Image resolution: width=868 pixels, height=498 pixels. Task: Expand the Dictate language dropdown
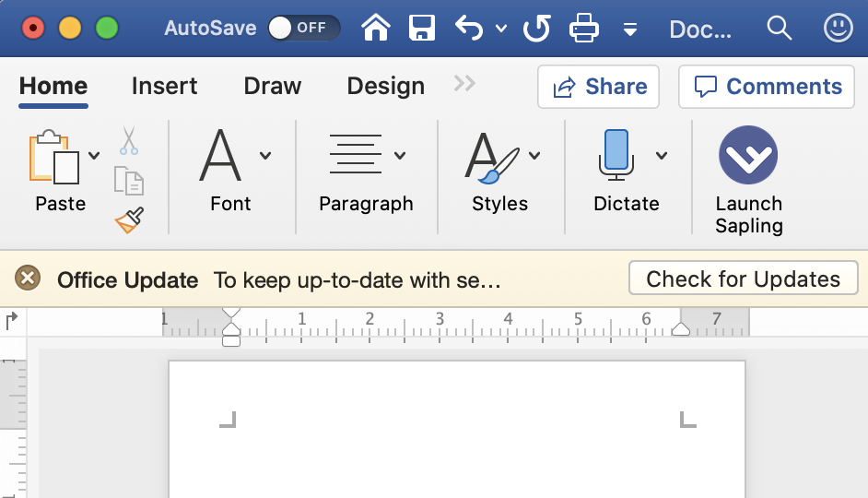tap(662, 156)
